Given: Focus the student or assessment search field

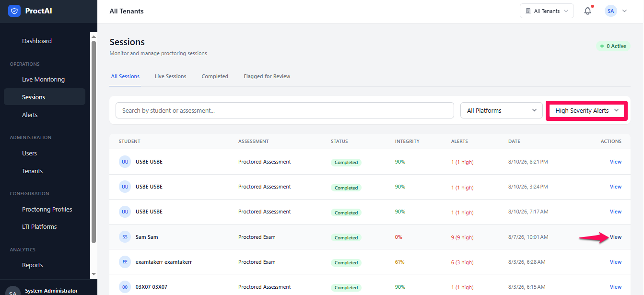Looking at the screenshot, I should click(x=285, y=110).
